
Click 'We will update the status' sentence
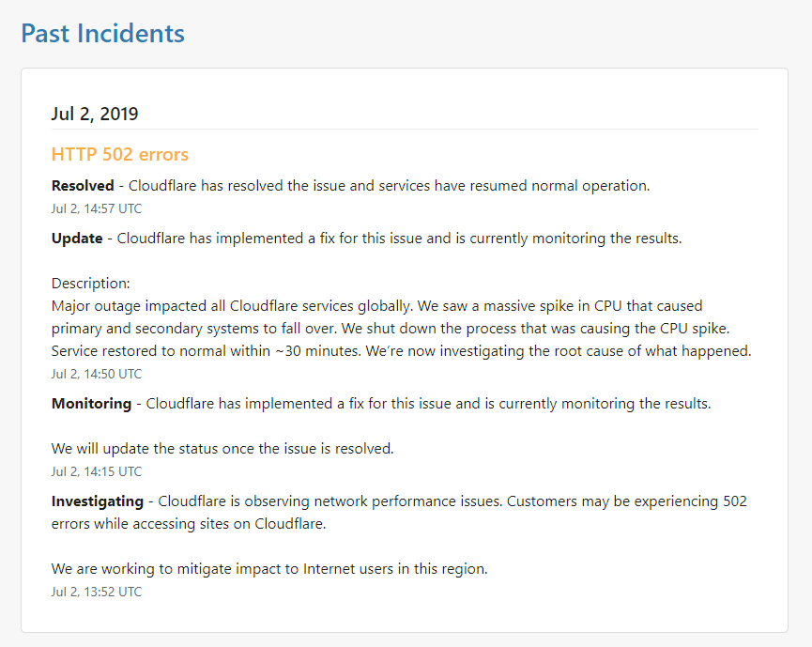point(222,449)
